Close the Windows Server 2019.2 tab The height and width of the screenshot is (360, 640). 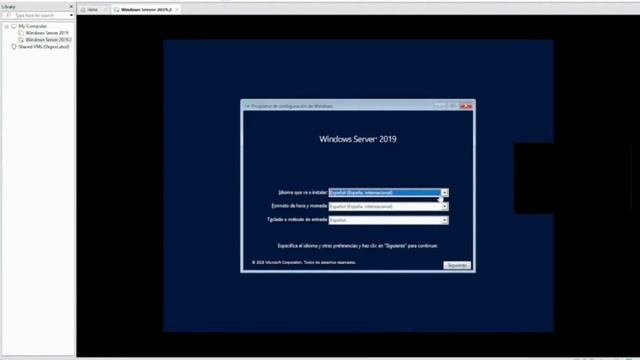(177, 9)
